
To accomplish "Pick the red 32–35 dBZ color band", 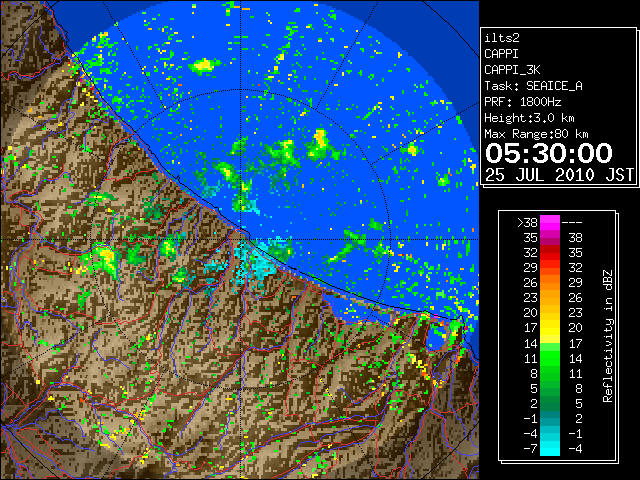I will coord(550,253).
